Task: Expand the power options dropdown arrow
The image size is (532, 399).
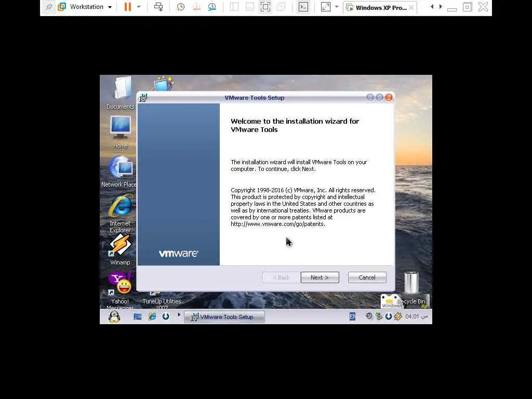Action: [x=139, y=7]
